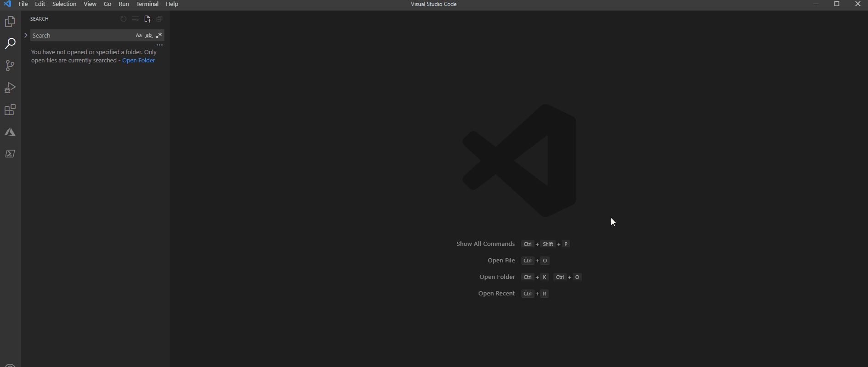This screenshot has height=367, width=868.
Task: Open the Explorer view in activity bar
Action: pos(10,22)
